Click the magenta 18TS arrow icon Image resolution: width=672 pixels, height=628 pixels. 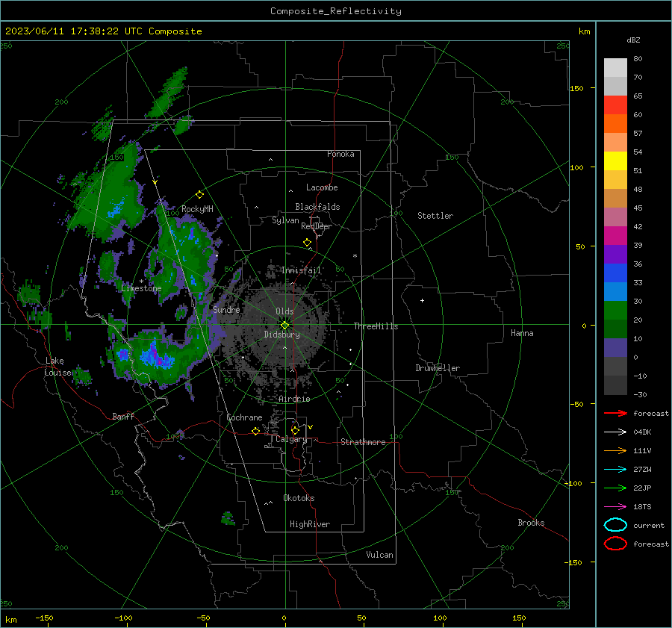[x=615, y=507]
